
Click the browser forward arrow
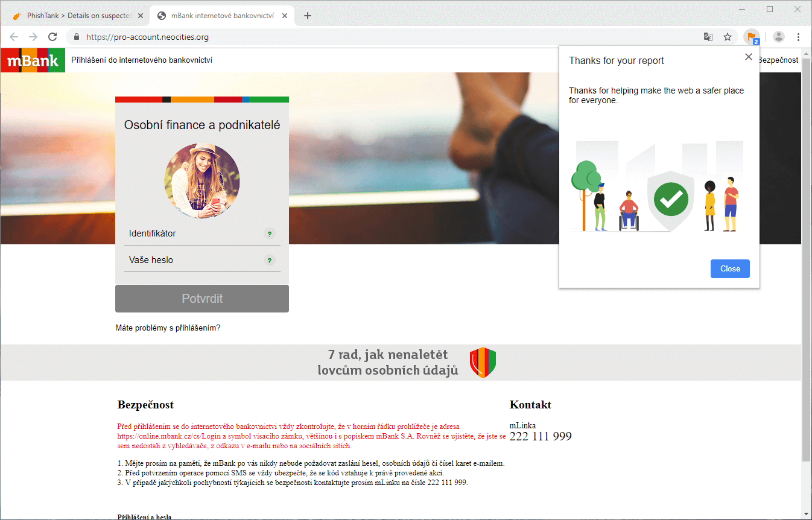coord(33,37)
